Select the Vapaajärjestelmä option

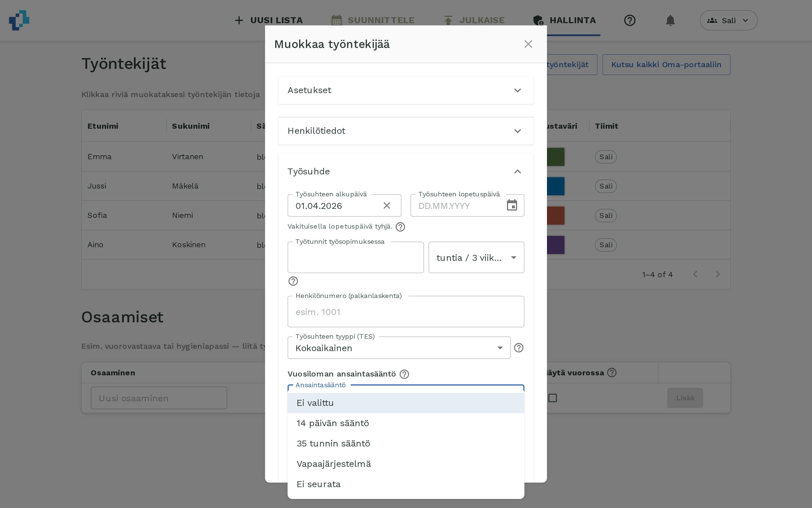coord(406,464)
